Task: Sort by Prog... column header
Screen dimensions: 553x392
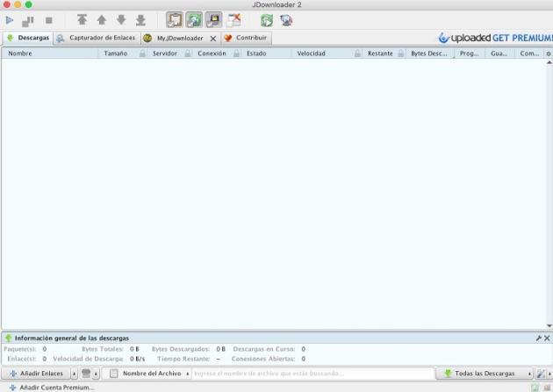Action: coord(469,53)
